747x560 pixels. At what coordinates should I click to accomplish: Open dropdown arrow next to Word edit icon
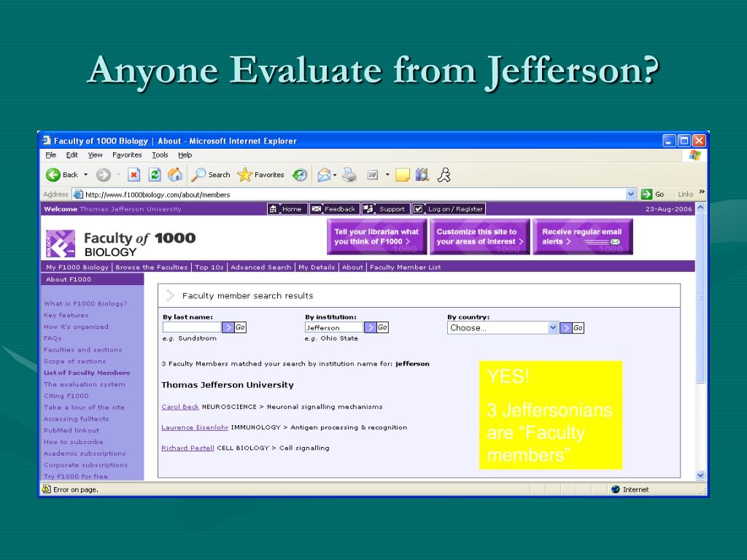[x=387, y=175]
